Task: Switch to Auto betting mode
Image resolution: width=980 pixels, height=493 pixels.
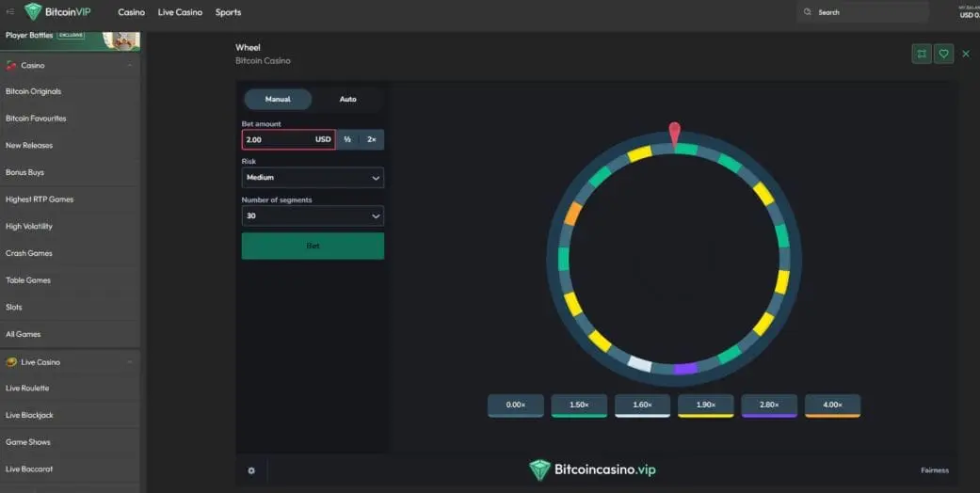Action: 347,99
